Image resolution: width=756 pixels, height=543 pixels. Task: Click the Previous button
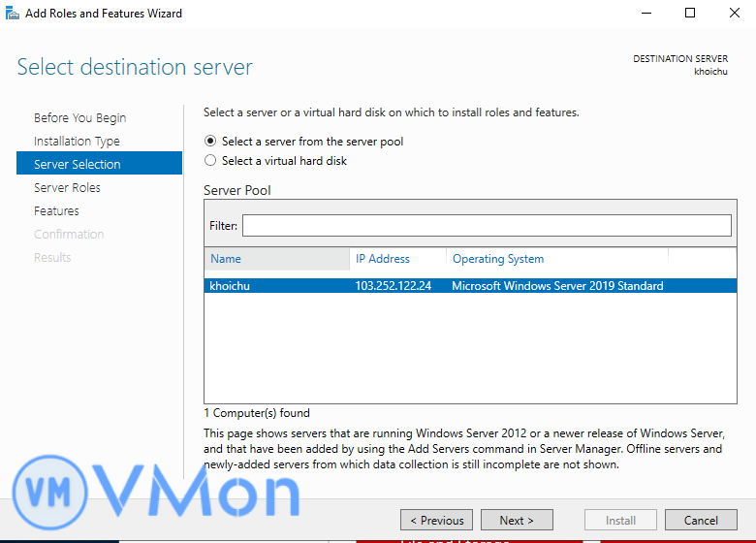point(436,520)
